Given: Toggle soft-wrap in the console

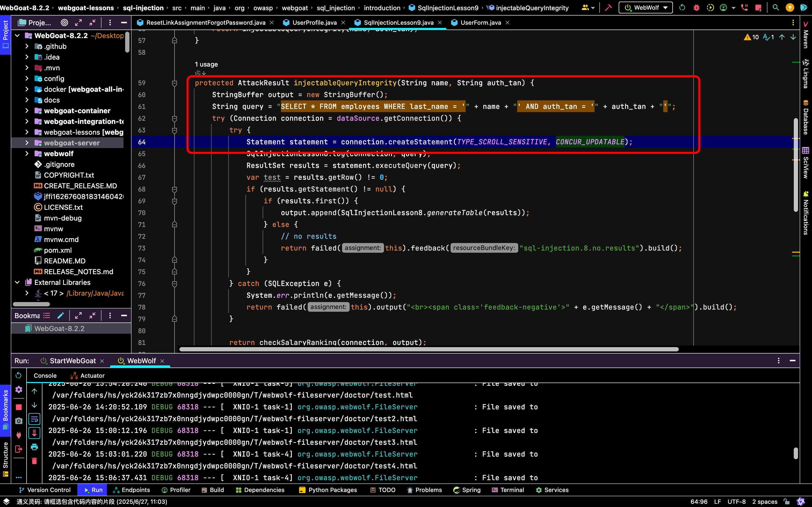Looking at the screenshot, I should point(34,419).
